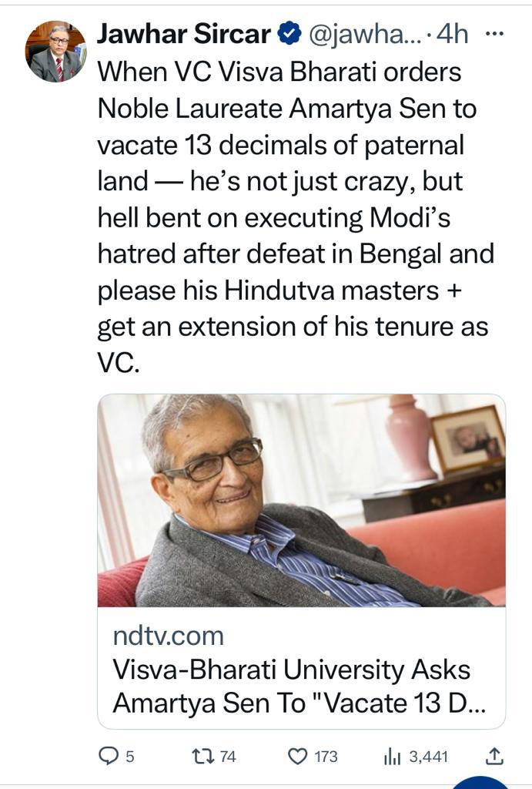The height and width of the screenshot is (789, 532).
Task: Click the like count 173
Action: tap(326, 757)
